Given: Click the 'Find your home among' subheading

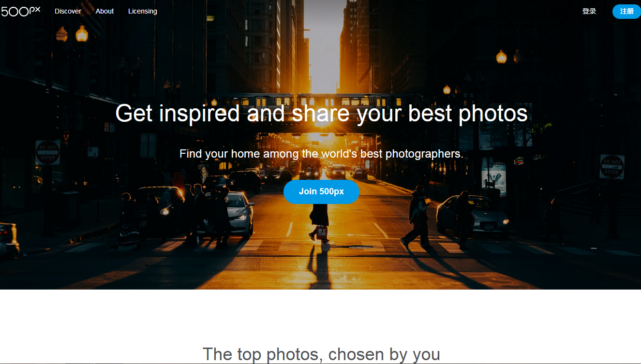Looking at the screenshot, I should tap(321, 154).
